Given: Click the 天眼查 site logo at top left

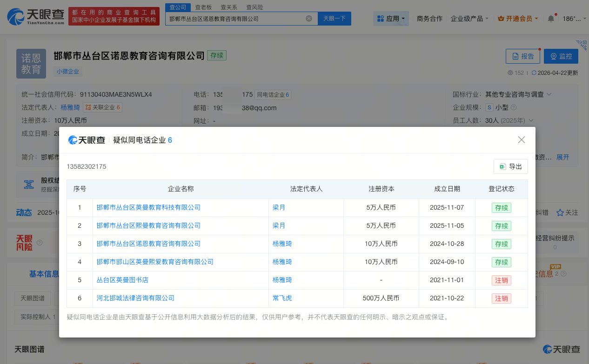Looking at the screenshot, I should click(x=36, y=17).
